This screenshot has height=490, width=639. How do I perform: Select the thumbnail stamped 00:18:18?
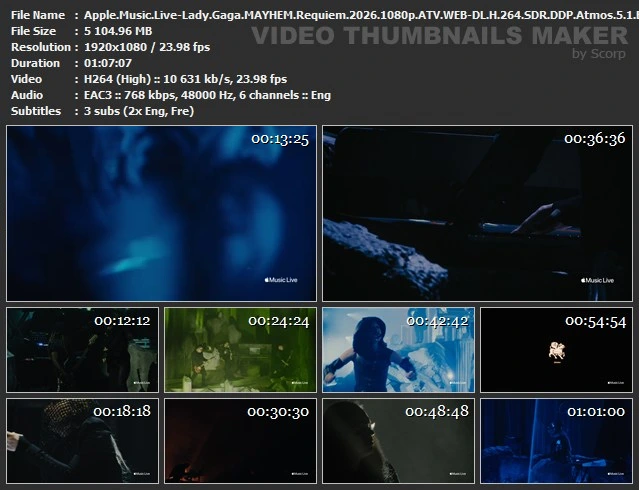82,441
